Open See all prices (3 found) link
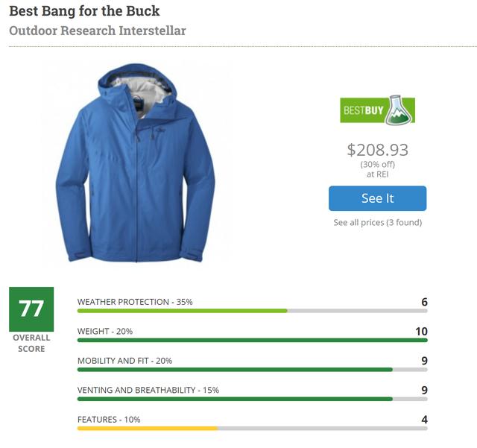The image size is (477, 448). point(377,222)
